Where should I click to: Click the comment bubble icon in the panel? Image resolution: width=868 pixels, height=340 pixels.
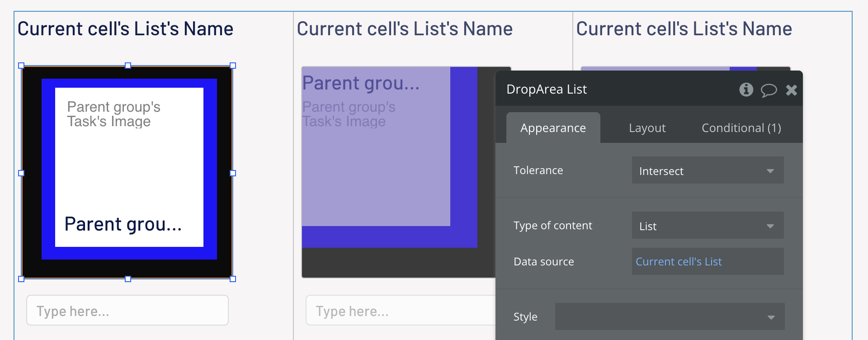pyautogui.click(x=769, y=90)
